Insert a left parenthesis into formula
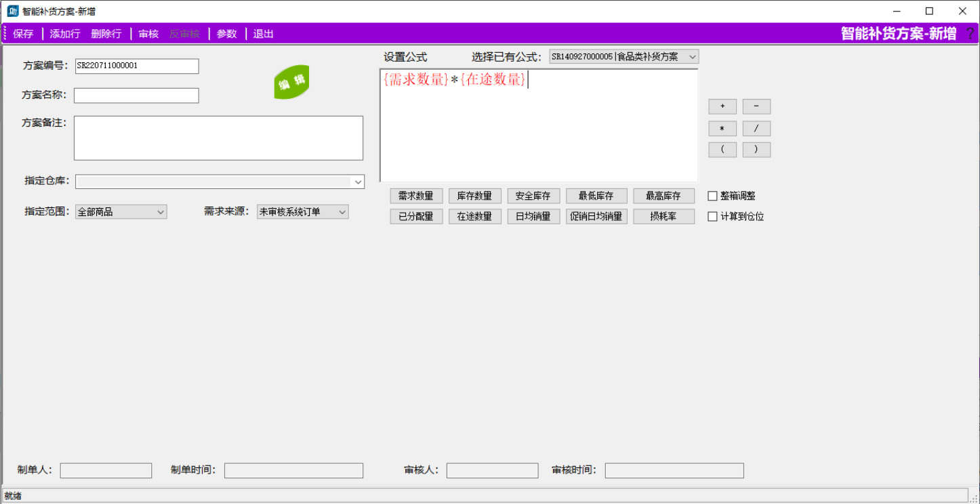The height and width of the screenshot is (504, 980). tap(722, 150)
